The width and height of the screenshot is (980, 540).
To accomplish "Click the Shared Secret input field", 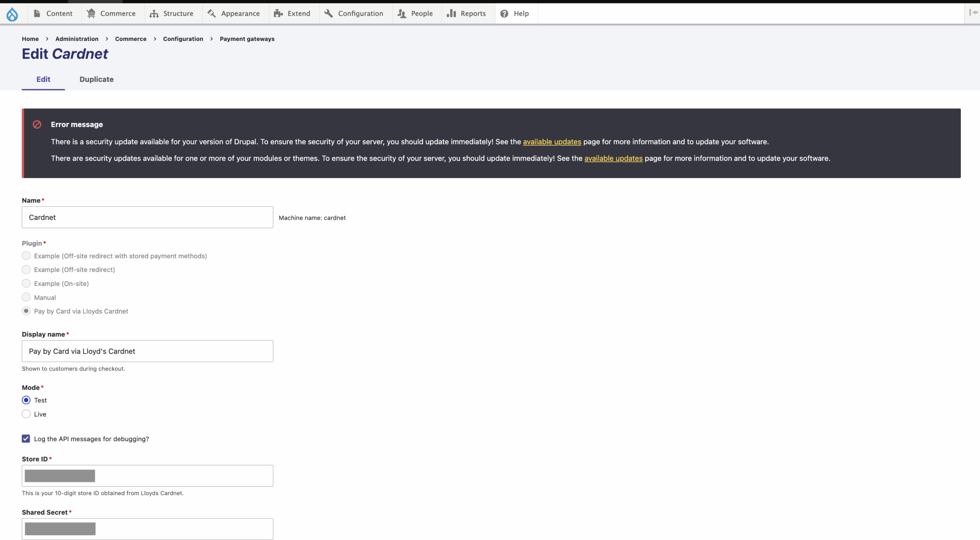I will [147, 529].
